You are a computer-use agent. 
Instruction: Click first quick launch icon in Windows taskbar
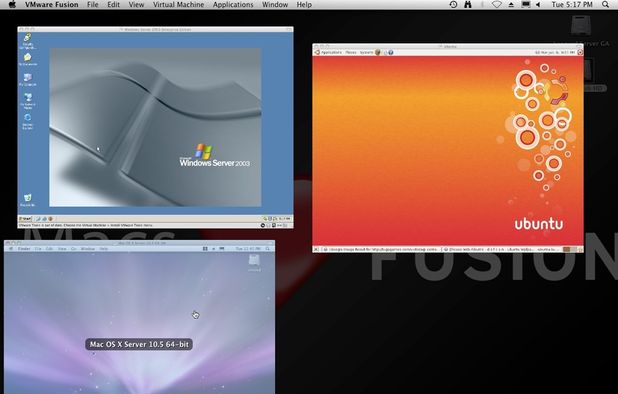pos(38,219)
